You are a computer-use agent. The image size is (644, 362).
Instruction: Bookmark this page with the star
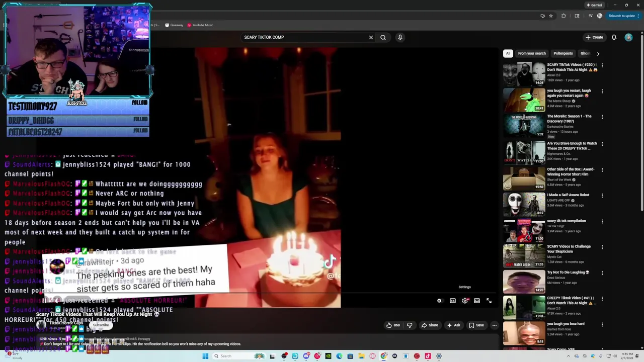[551, 16]
